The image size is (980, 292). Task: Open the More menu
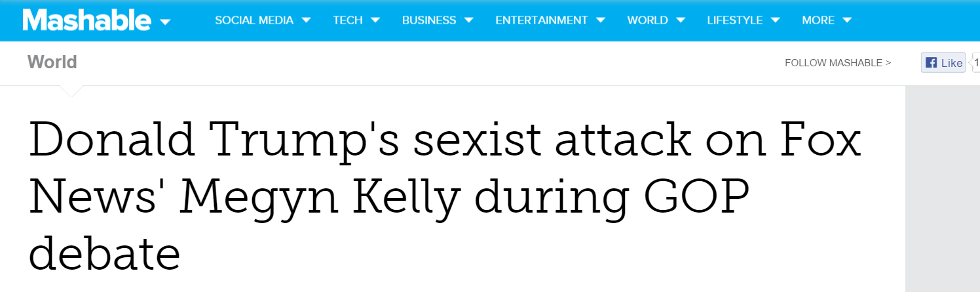818,20
